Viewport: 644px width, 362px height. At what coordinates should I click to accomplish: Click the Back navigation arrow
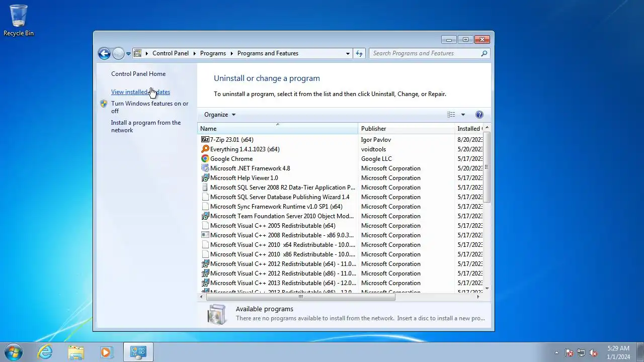[x=104, y=53]
